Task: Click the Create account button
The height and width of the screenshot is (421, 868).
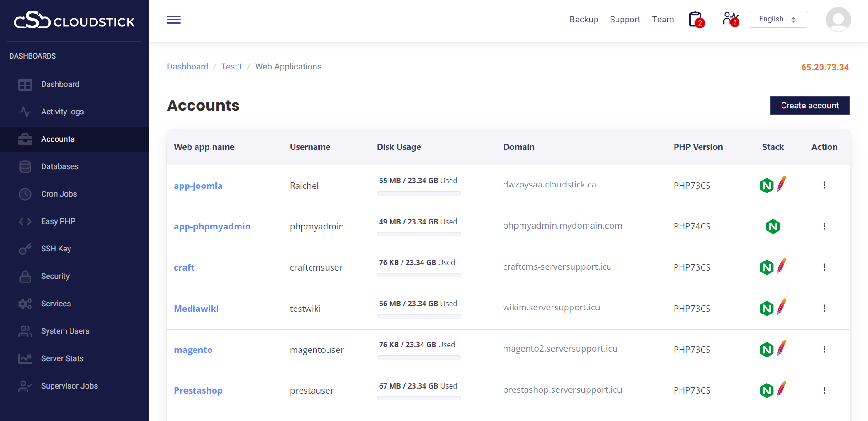Action: pos(809,106)
